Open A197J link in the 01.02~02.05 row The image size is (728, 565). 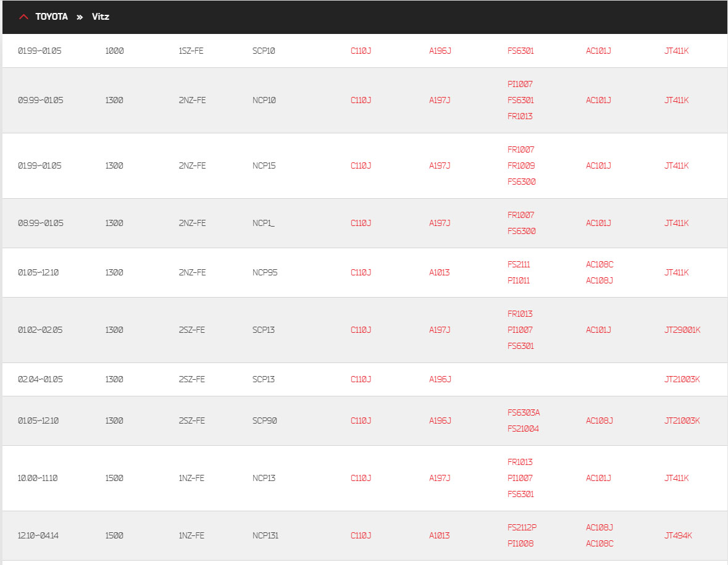coord(439,330)
